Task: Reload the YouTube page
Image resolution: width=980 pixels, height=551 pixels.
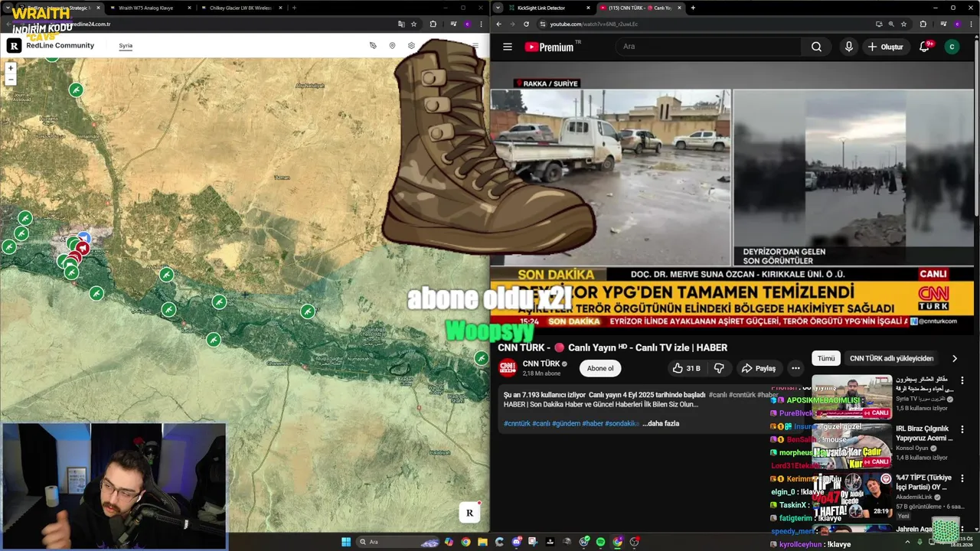Action: [x=526, y=24]
